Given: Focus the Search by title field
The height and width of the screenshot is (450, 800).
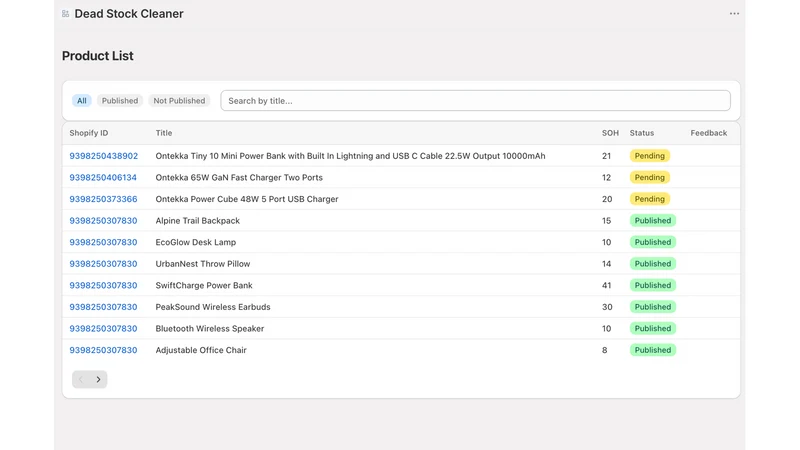Looking at the screenshot, I should pos(476,101).
